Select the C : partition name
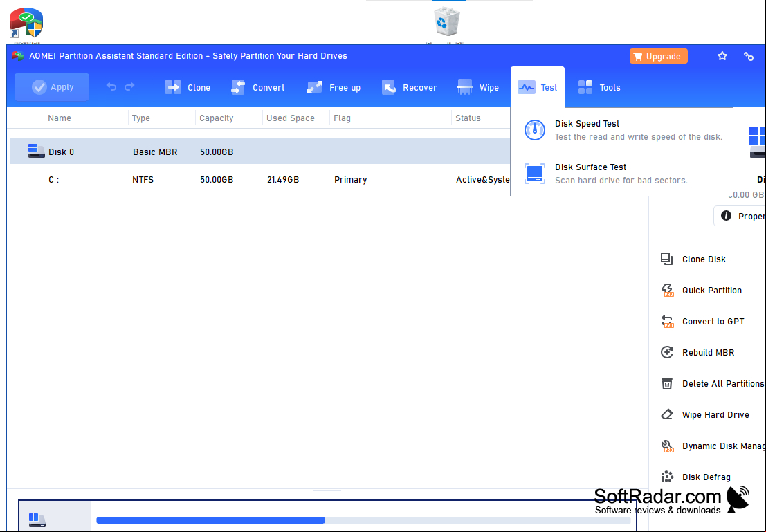The height and width of the screenshot is (532, 766). click(x=54, y=180)
